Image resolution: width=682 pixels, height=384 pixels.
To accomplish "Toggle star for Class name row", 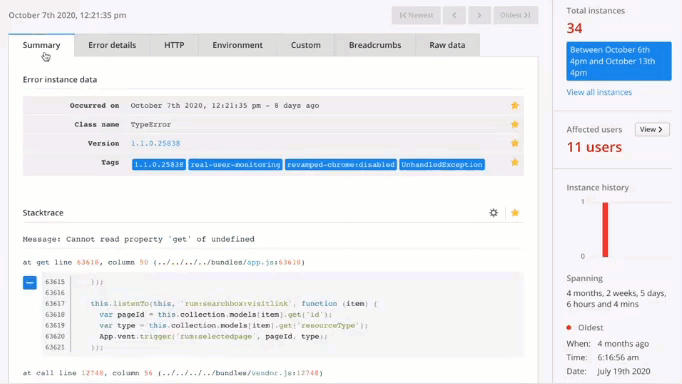I will coord(515,124).
